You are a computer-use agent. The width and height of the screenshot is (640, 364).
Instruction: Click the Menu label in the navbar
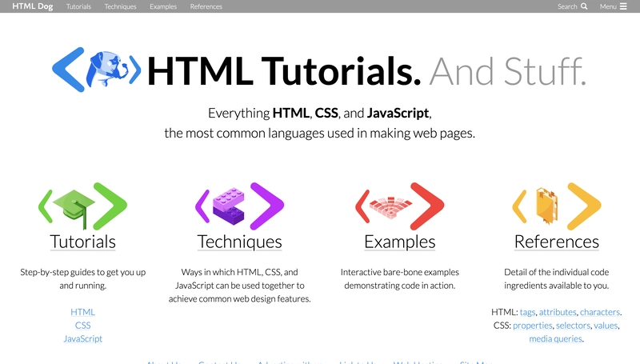608,6
